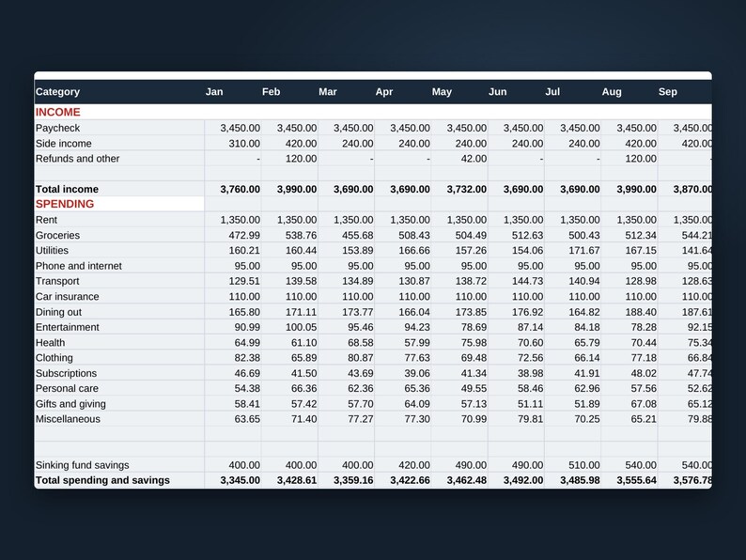
Task: Click Aug Dining out cell 188.40
Action: click(x=629, y=312)
